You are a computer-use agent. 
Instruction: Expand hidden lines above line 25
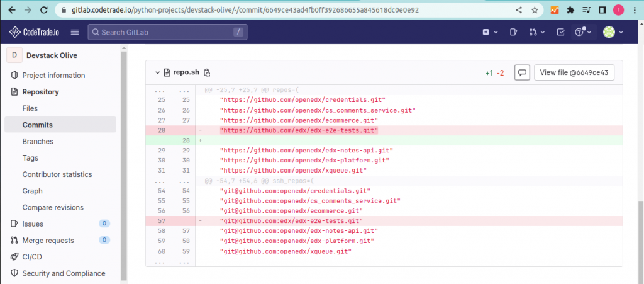[x=170, y=90]
